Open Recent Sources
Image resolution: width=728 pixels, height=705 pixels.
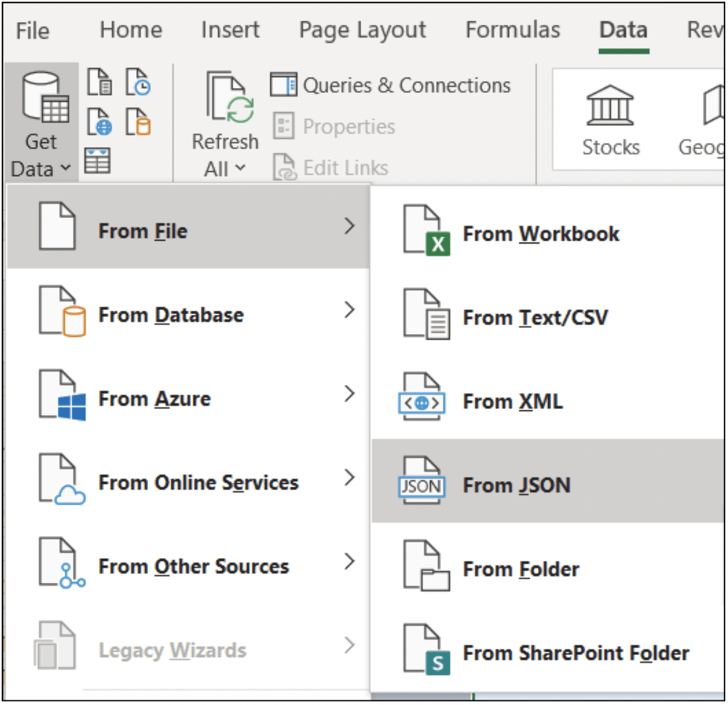point(138,81)
